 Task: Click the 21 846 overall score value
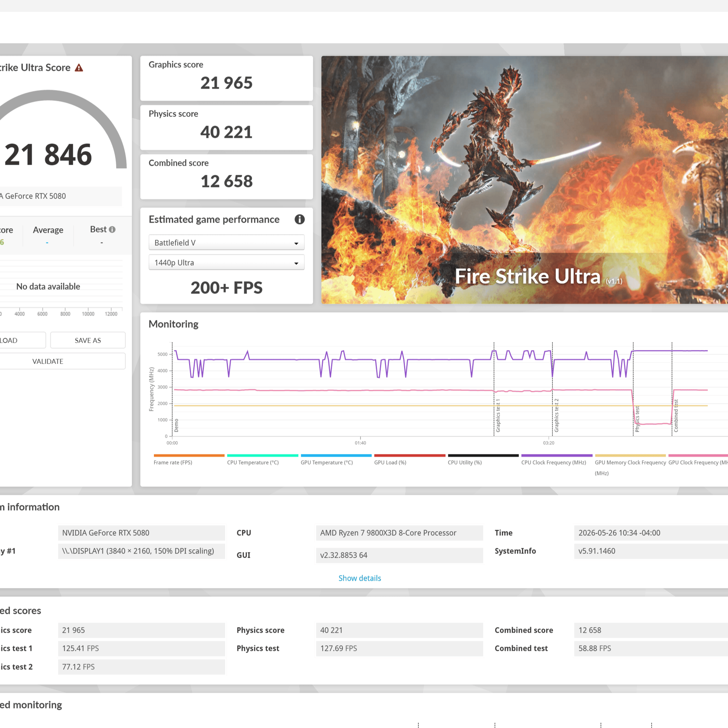tap(48, 155)
